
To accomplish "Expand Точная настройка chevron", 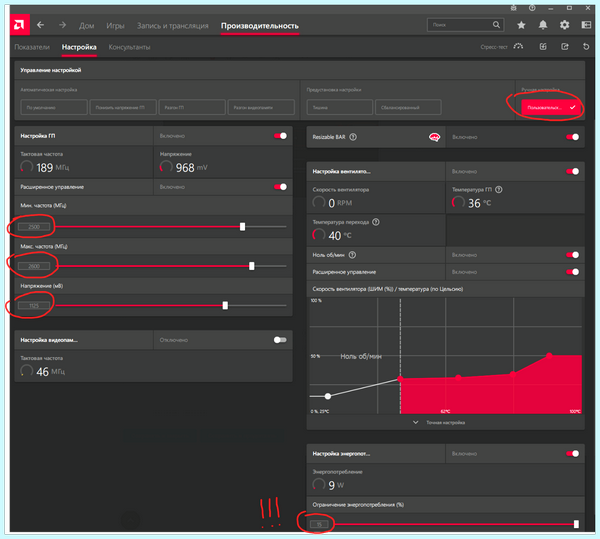I will pyautogui.click(x=416, y=422).
